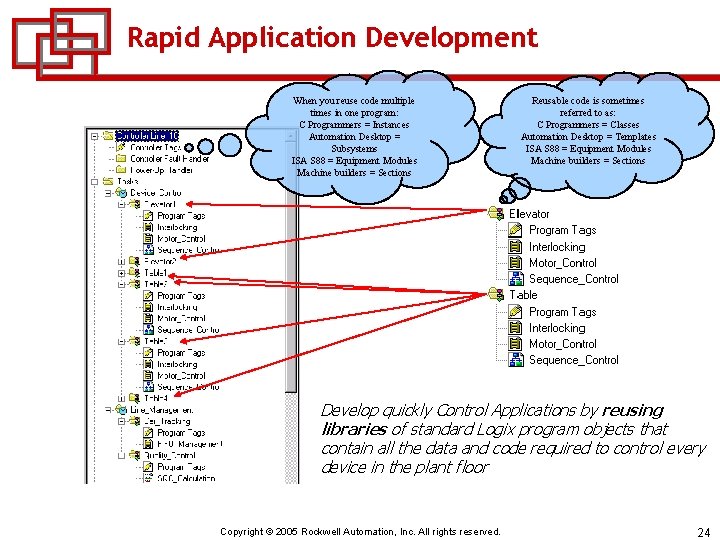This screenshot has height=540, width=720.
Task: Collapse the Controller Line 10 root node
Action: 95,136
